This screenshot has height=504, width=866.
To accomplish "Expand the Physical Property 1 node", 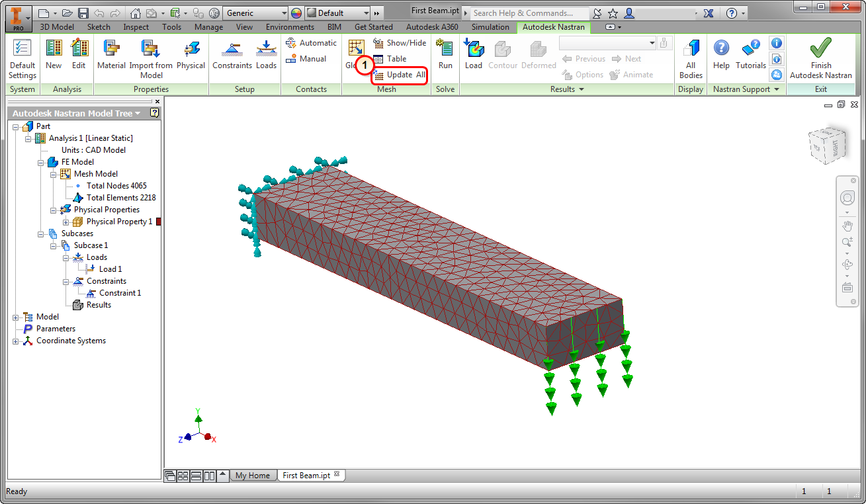I will coord(66,222).
